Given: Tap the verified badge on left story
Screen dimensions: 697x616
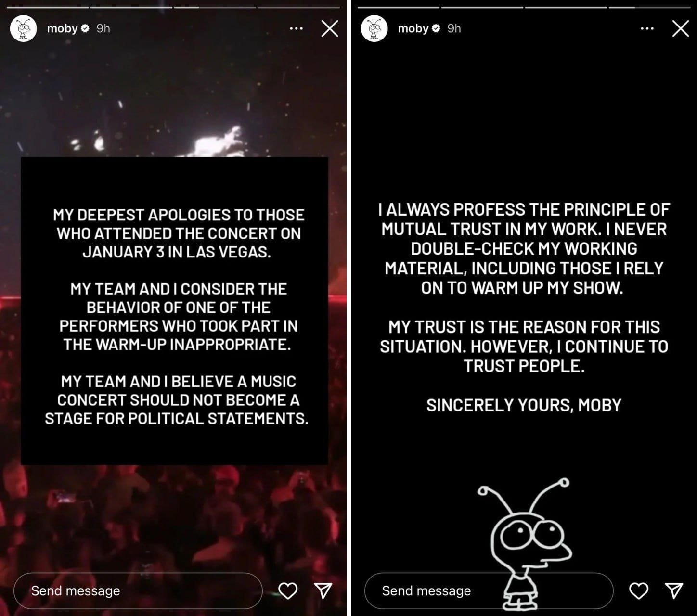Looking at the screenshot, I should [85, 29].
